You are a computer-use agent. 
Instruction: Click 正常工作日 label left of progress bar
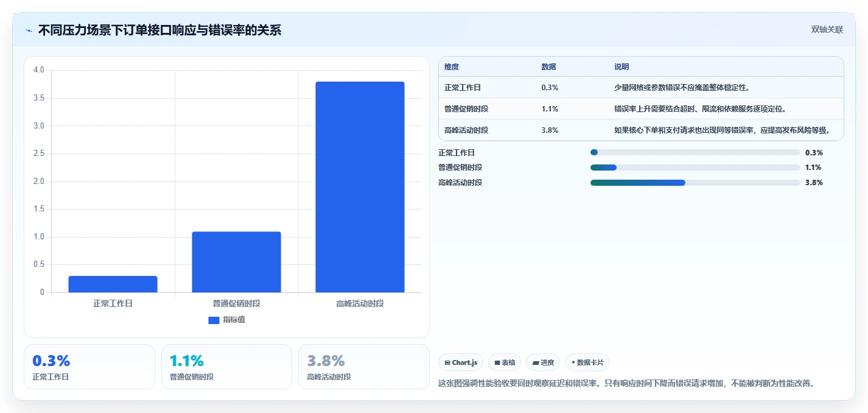tap(457, 153)
